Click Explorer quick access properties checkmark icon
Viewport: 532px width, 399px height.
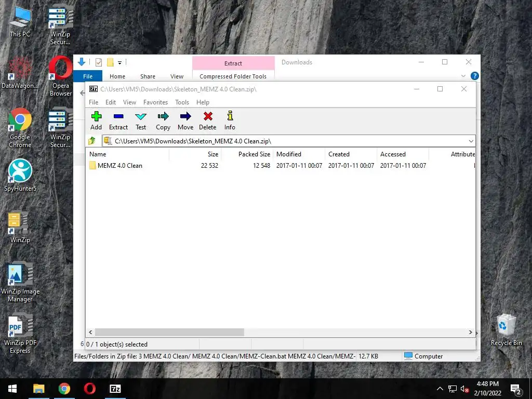pos(99,62)
